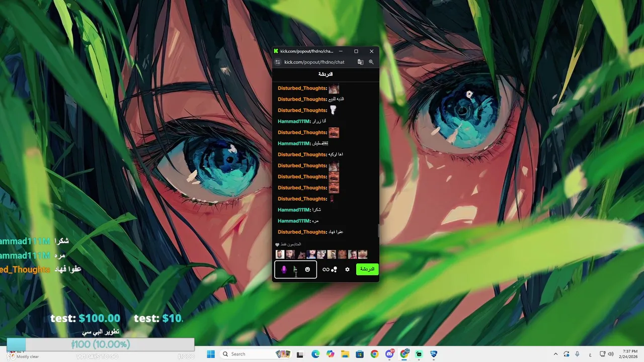The width and height of the screenshot is (644, 362).
Task: Switch to the active Chrome profile window icon
Action: [x=404, y=354]
